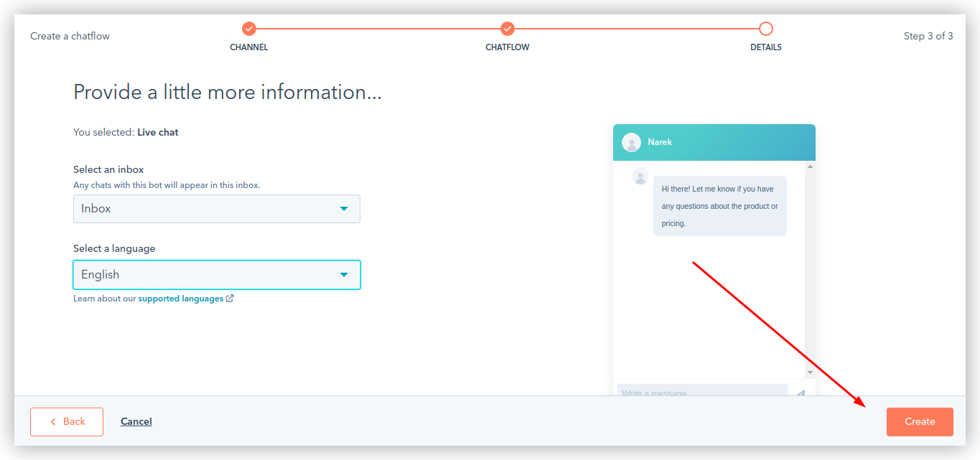Click the external link icon after supported languages
Screen dimensions: 980x460
tap(230, 298)
